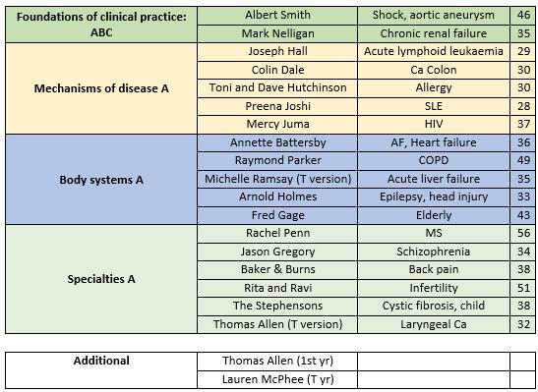Select the Foundations of clinical practice cell

(101, 25)
